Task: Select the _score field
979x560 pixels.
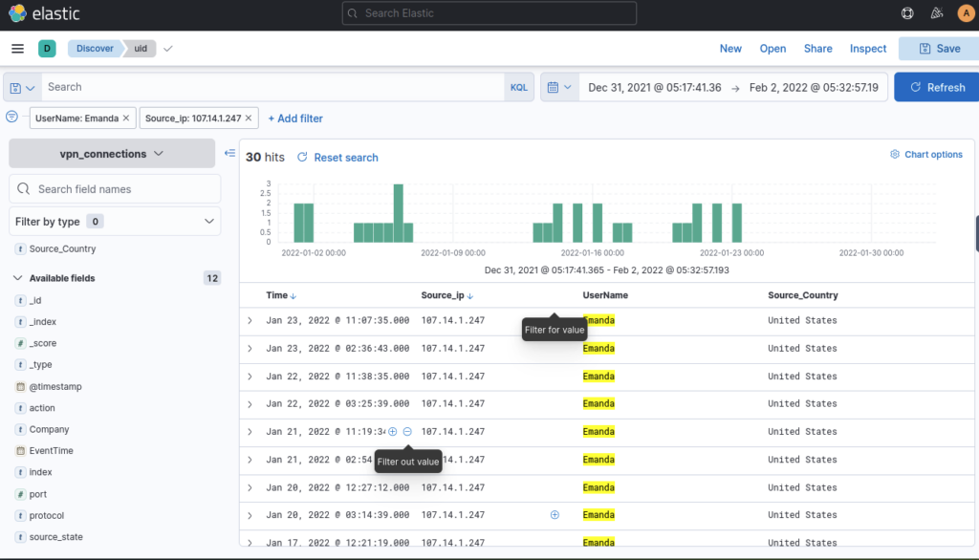Action: tap(43, 343)
